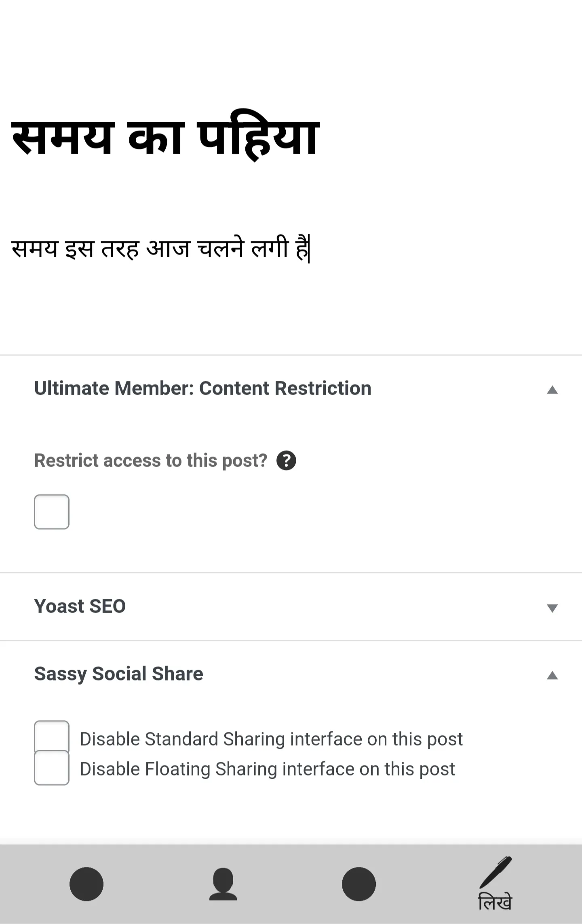582x924 pixels.
Task: Collapse Ultimate Member Content Restriction panel arrow
Action: pyautogui.click(x=552, y=390)
